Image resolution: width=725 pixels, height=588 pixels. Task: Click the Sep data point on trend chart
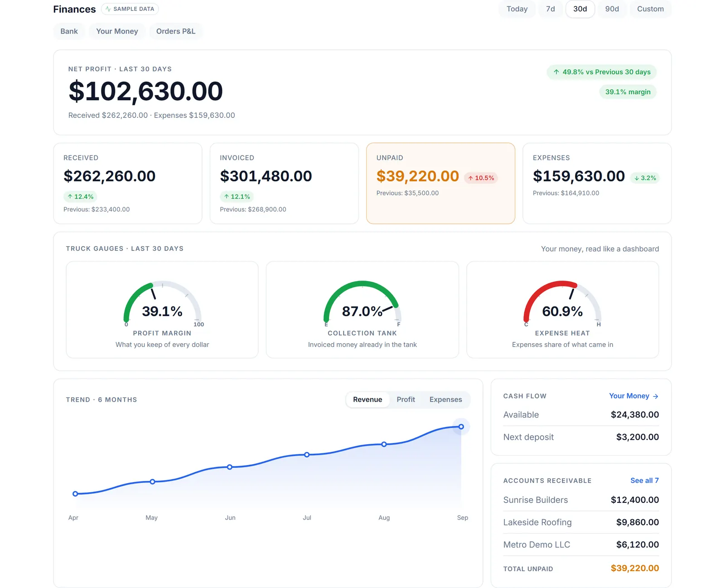461,427
